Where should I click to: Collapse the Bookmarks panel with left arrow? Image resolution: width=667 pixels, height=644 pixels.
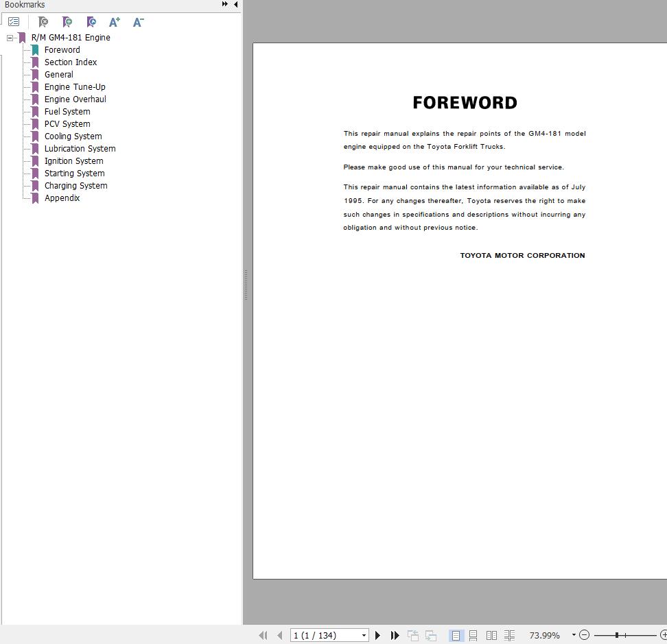[235, 4]
